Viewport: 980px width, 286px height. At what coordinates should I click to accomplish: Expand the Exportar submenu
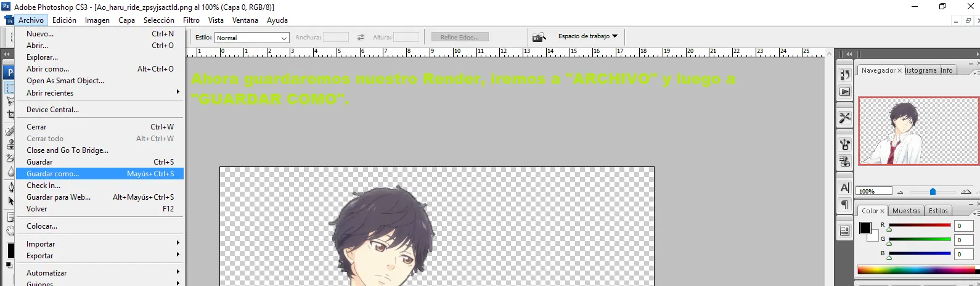click(x=99, y=256)
